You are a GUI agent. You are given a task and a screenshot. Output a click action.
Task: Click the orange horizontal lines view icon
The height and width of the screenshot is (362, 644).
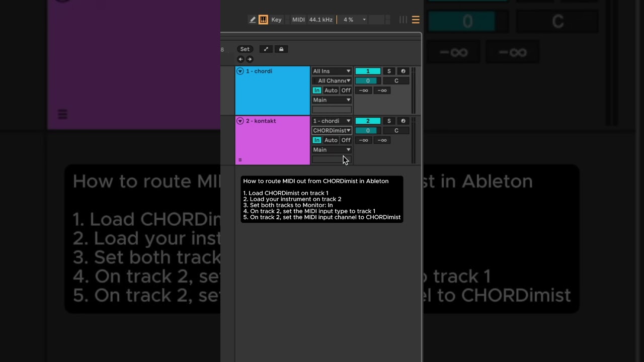coord(416,20)
